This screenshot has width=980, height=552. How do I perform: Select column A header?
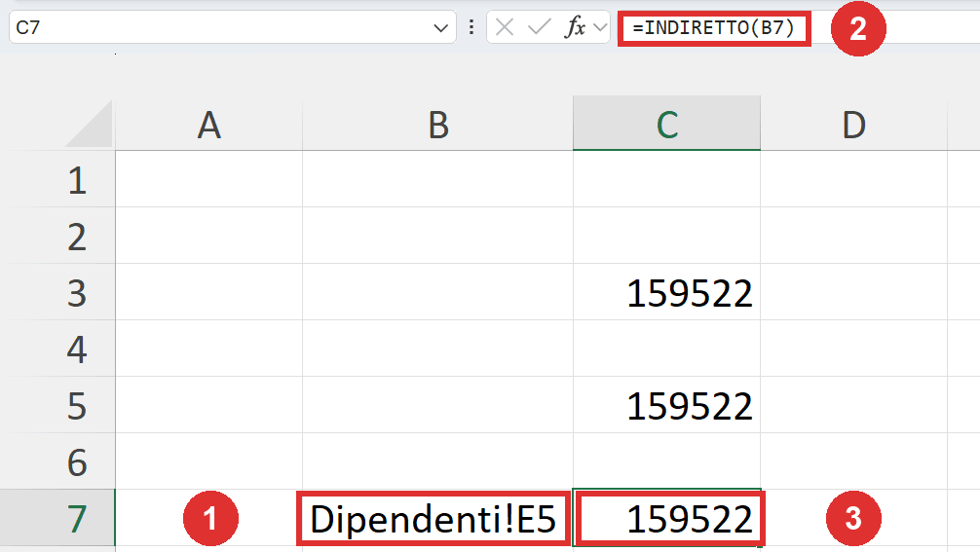tap(208, 125)
